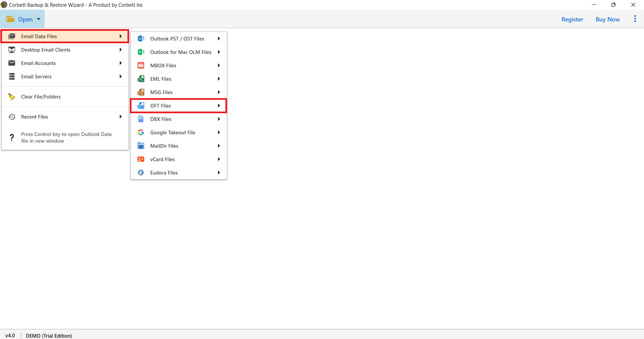Click the Outlook for Mac OLM icon
The width and height of the screenshot is (644, 339).
(x=141, y=52)
